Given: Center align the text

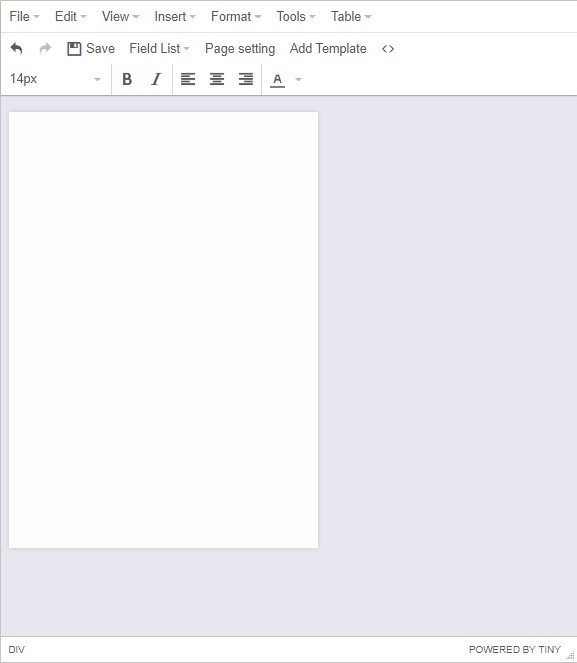Looking at the screenshot, I should (217, 79).
